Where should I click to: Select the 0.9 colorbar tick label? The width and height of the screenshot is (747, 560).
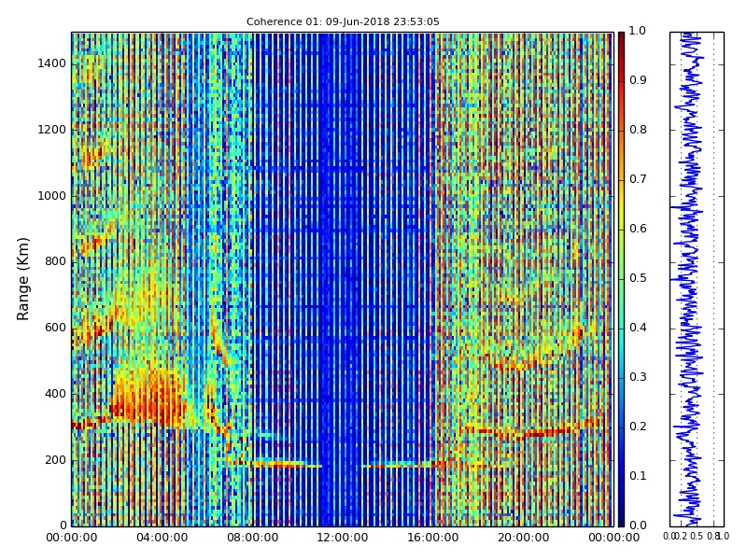click(638, 80)
